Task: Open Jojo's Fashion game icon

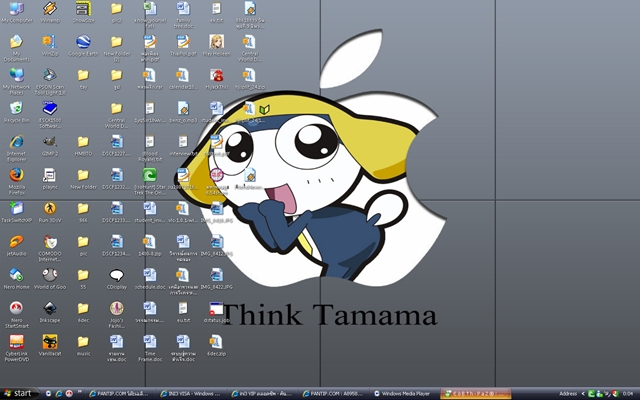Action: point(117,315)
